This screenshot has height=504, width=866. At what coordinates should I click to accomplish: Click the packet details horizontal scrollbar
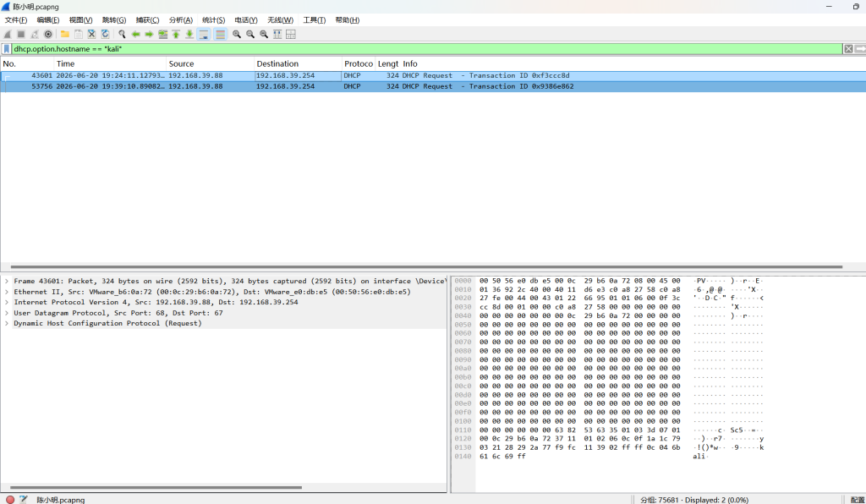(156, 487)
